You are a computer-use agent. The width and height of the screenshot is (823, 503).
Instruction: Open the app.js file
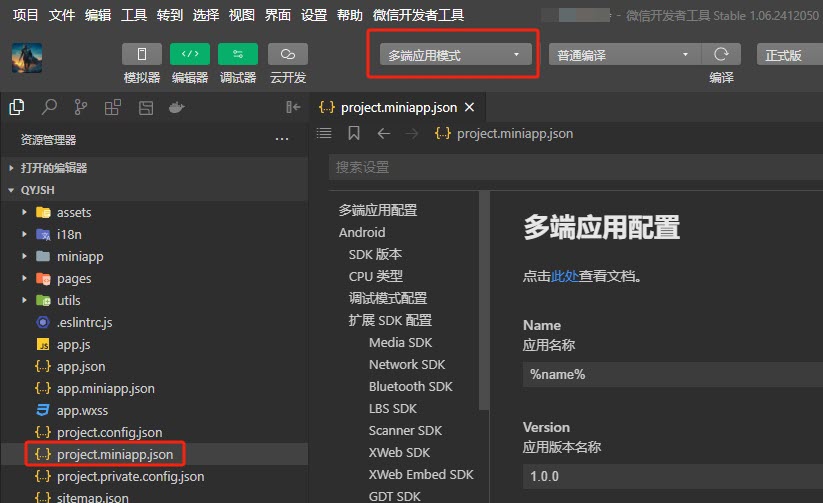point(154,344)
